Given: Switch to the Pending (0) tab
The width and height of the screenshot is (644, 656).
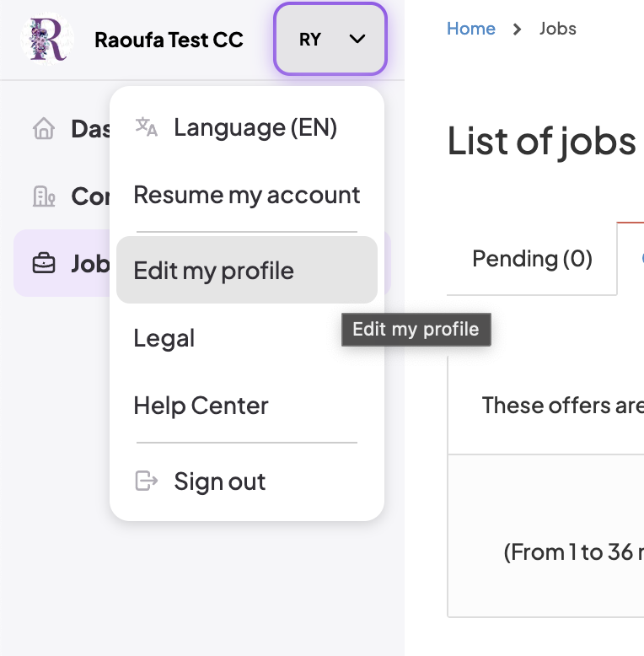Looking at the screenshot, I should 532,259.
